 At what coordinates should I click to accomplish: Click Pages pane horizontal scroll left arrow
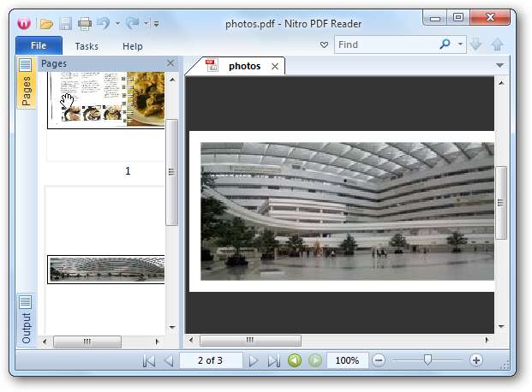[x=45, y=342]
